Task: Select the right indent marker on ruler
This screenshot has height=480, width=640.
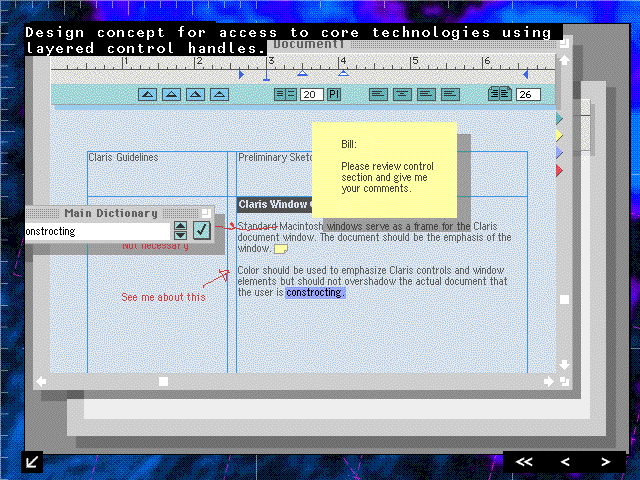Action: pyautogui.click(x=526, y=74)
